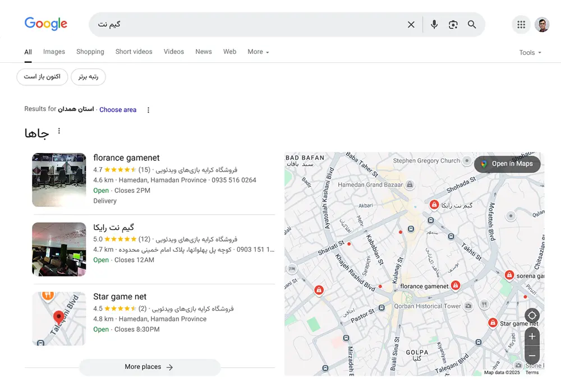561x392 pixels.
Task: Toggle the اکنون باز است filter chip
Action: point(42,77)
